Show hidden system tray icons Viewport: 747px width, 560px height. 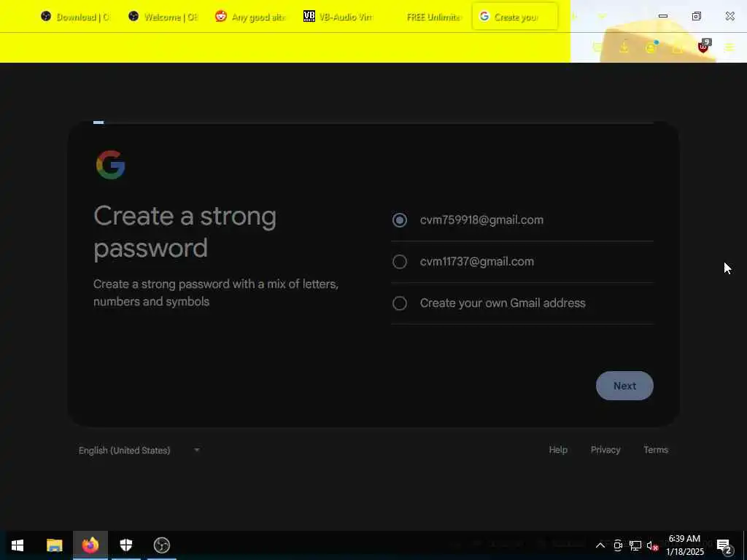coord(600,545)
